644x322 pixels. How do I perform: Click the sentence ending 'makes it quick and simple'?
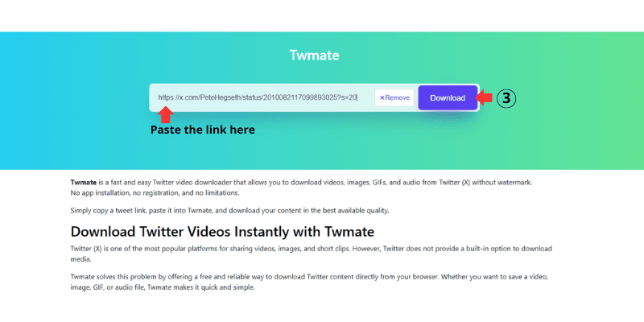tap(201, 287)
